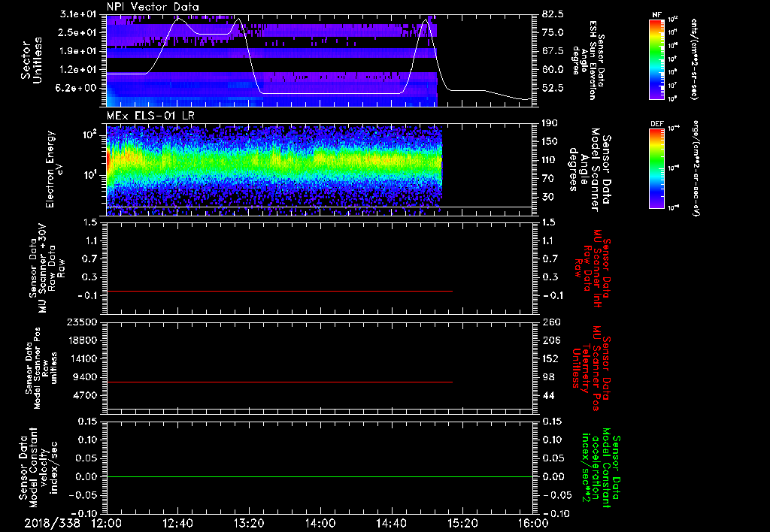Click the 14100 scanner position tick
The image size is (770, 532).
82,358
